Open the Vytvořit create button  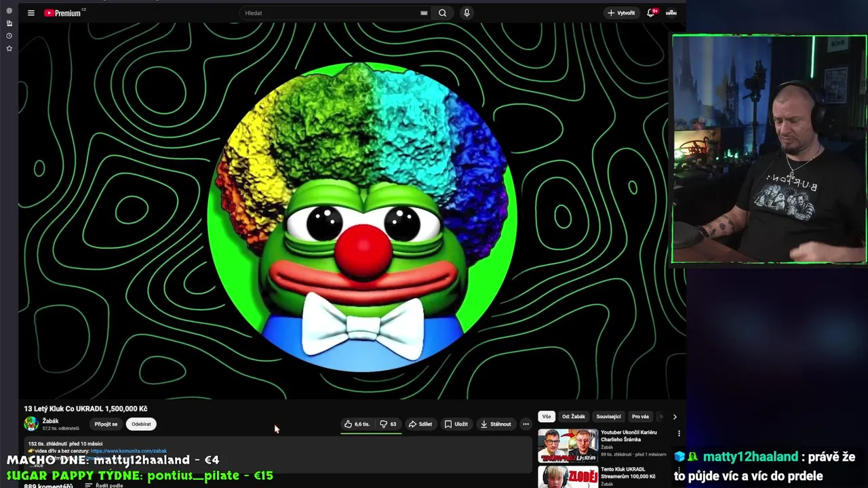pos(622,13)
